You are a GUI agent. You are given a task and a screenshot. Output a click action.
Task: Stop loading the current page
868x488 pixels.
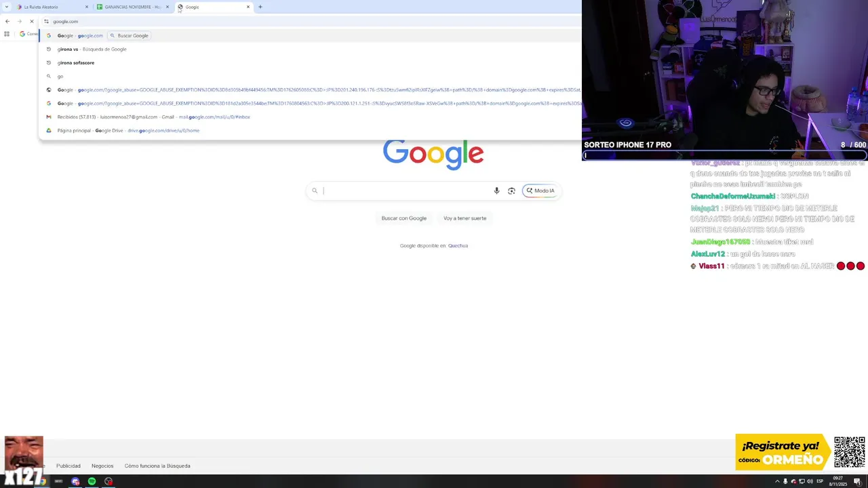31,21
